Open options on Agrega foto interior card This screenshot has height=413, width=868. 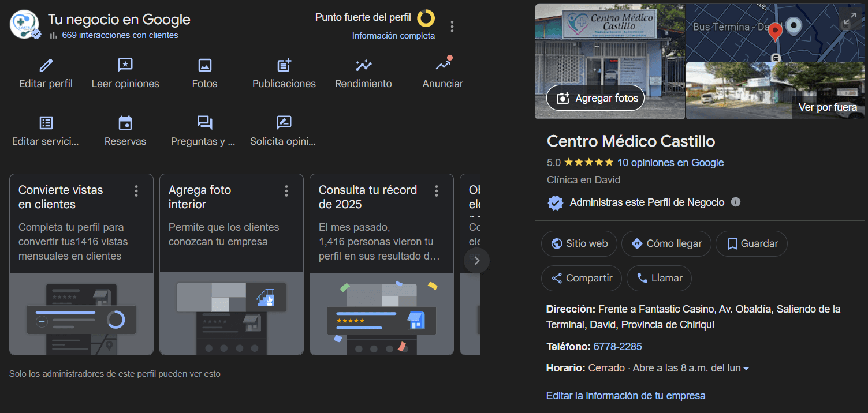tap(286, 191)
